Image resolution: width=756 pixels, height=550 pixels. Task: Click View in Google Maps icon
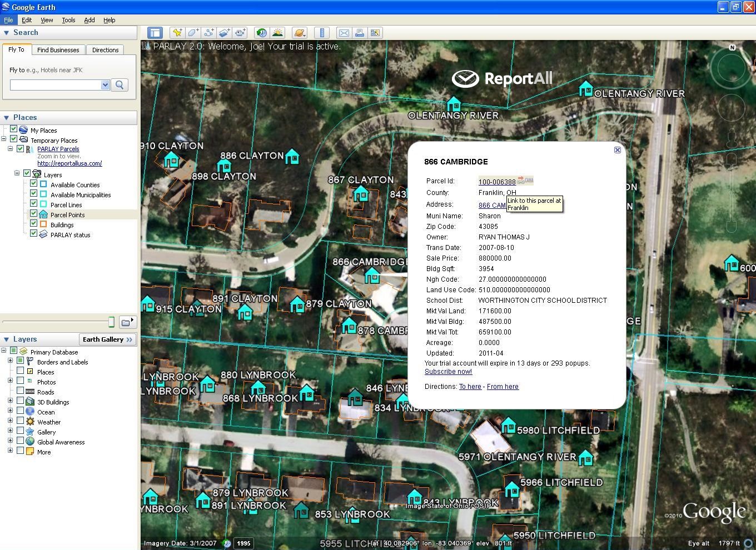click(x=375, y=33)
